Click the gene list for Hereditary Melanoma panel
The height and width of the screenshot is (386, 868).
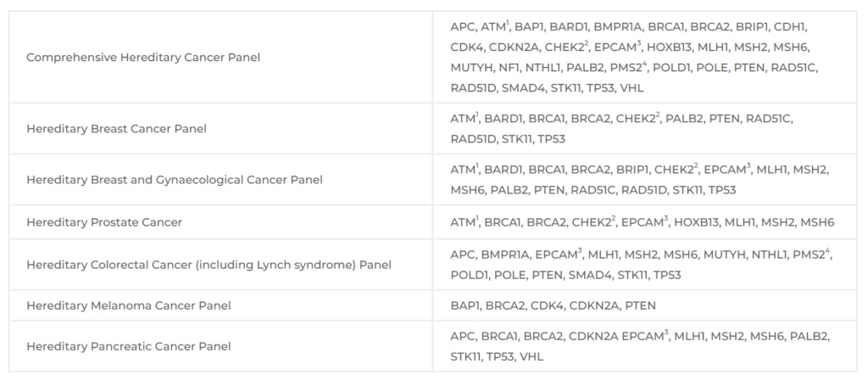(553, 305)
